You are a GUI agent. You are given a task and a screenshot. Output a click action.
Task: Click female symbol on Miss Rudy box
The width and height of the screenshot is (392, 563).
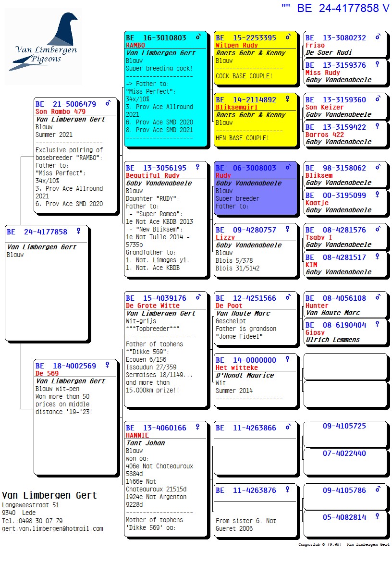378,64
